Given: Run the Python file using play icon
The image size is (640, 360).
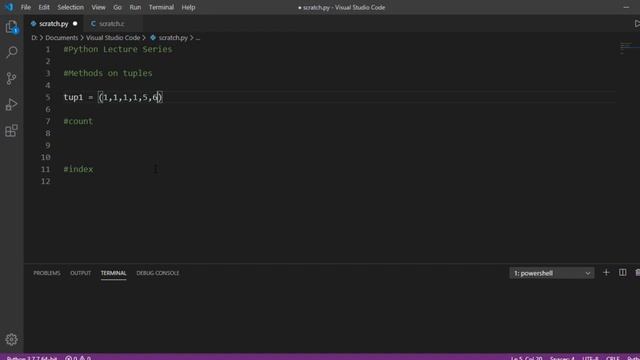Looking at the screenshot, I should tap(637, 24).
